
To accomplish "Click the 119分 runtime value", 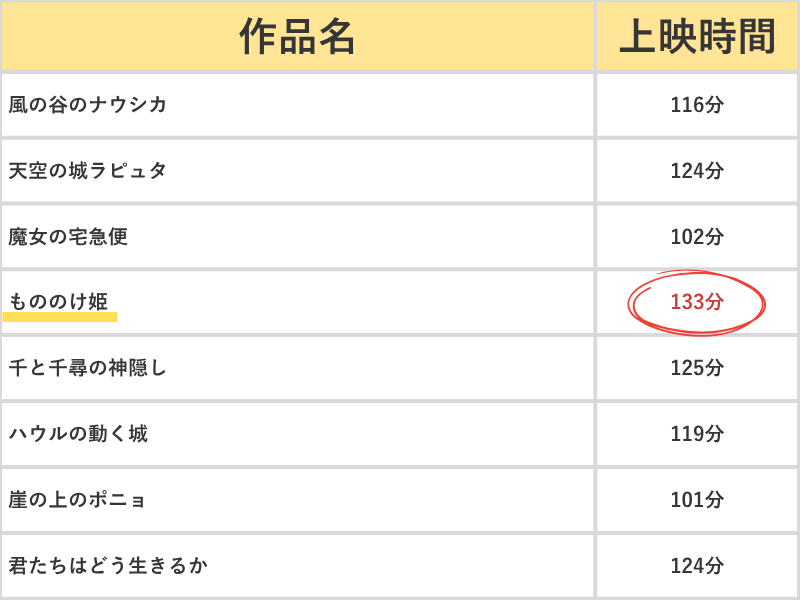I will (x=697, y=434).
